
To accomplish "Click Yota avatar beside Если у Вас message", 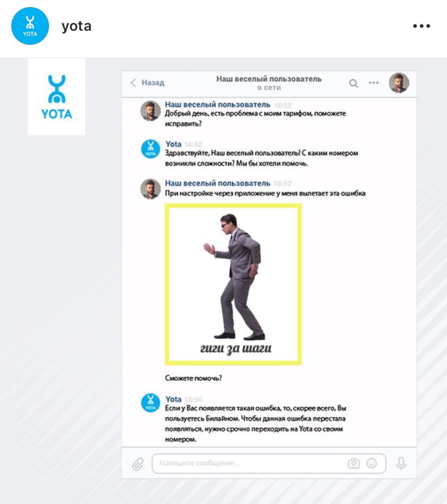I will tap(151, 403).
